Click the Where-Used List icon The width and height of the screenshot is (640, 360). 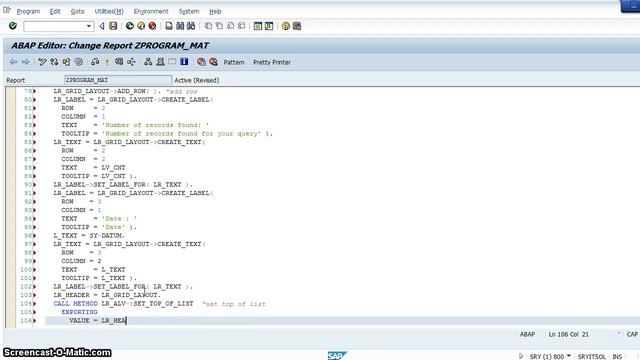pos(131,62)
